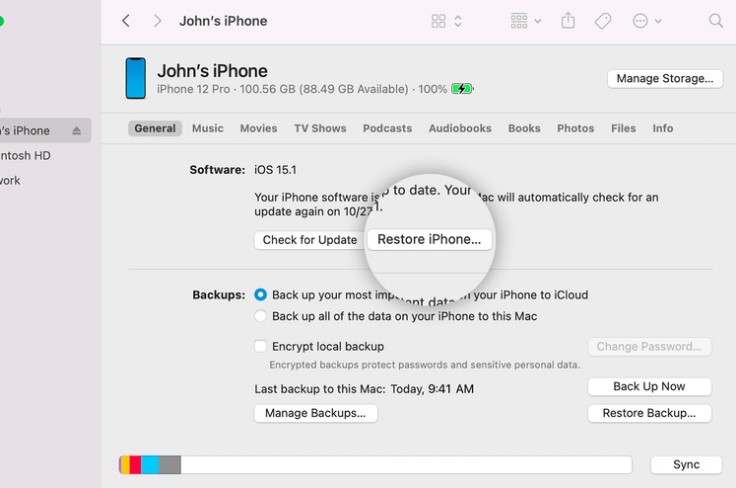Expand the chevron next to ellipsis icon
The height and width of the screenshot is (488, 736).
(658, 21)
